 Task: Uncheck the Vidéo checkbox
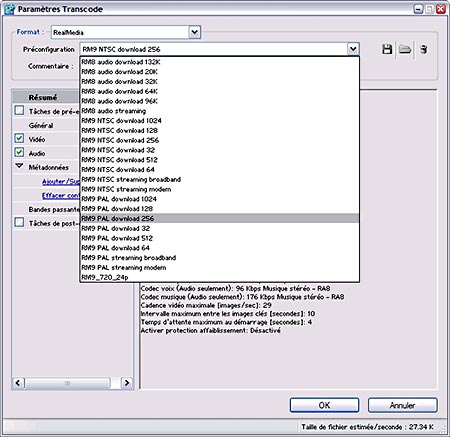(19, 138)
